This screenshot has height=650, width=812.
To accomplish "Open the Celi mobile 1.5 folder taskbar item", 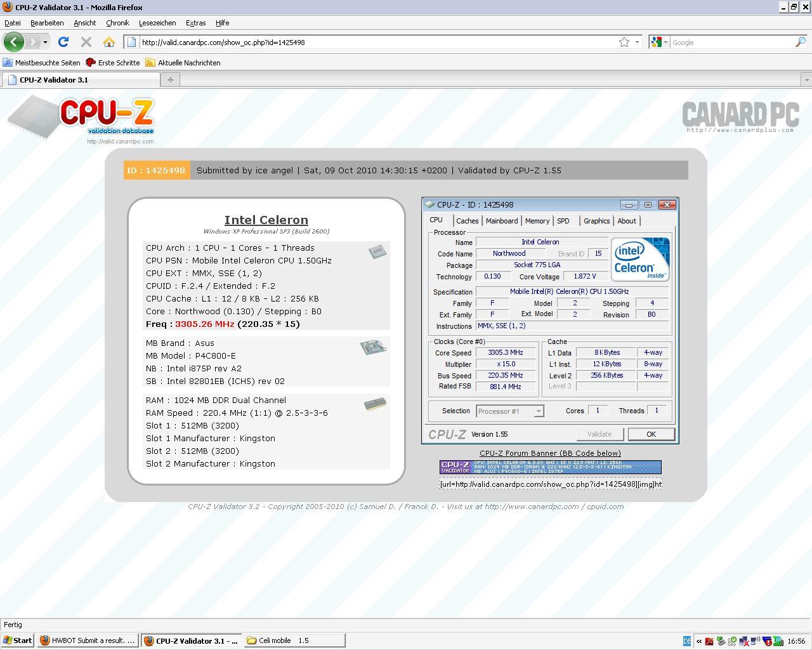I will [x=294, y=640].
